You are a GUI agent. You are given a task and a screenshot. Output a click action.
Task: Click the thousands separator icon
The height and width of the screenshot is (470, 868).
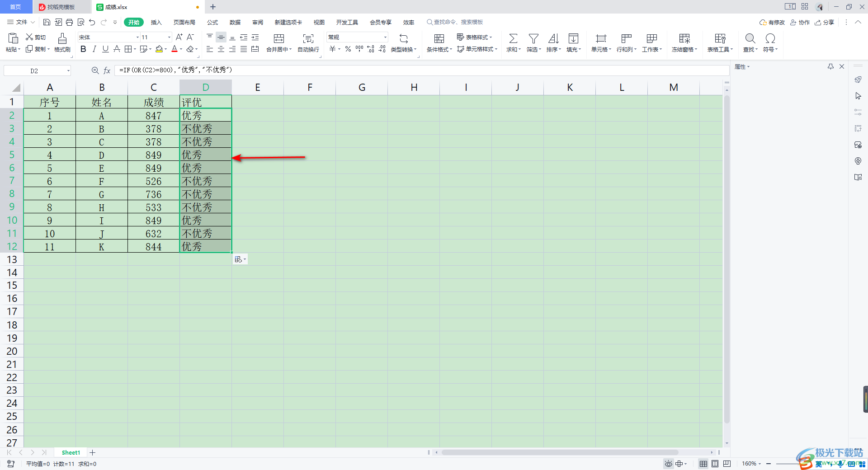(x=359, y=49)
